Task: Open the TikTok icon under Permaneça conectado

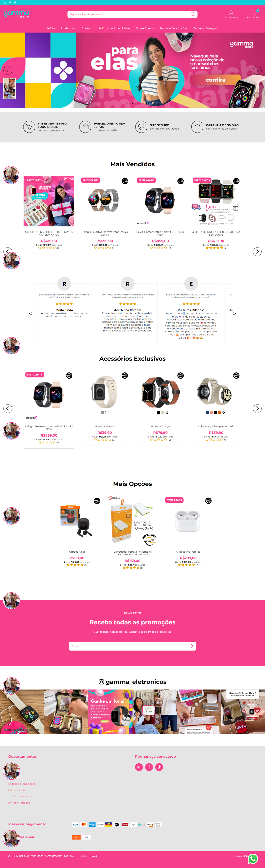Action: point(159,767)
